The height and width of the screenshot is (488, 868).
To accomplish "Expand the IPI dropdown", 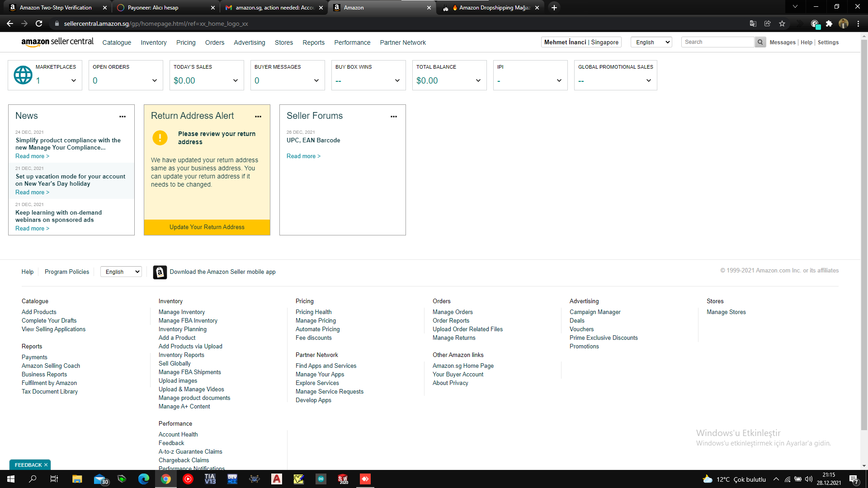I will click(x=559, y=80).
